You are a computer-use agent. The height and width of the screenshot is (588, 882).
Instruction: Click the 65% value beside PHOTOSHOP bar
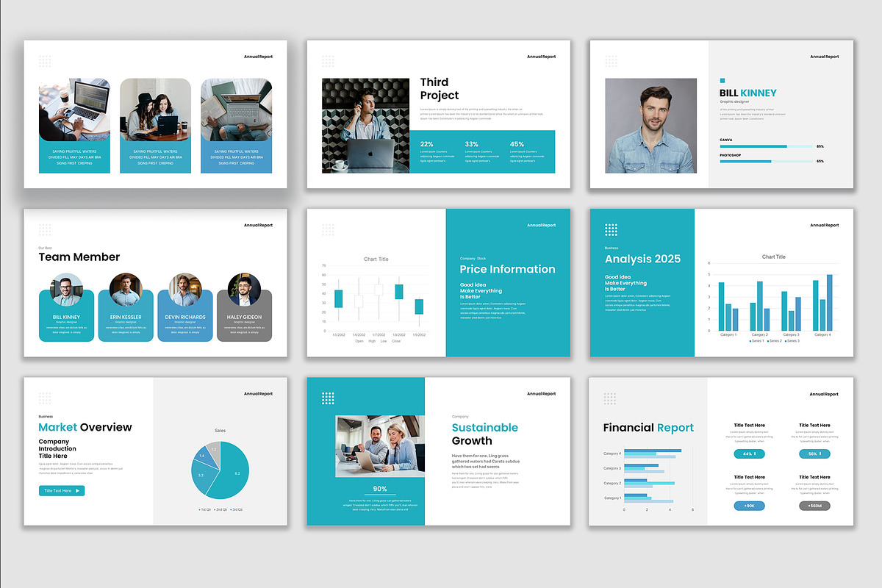click(x=820, y=161)
